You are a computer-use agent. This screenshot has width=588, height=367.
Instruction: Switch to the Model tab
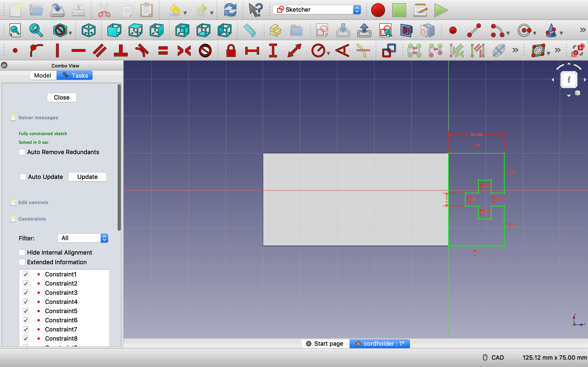coord(42,75)
